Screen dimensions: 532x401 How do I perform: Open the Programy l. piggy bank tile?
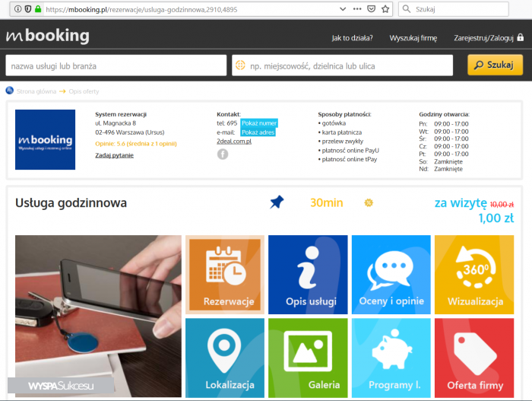click(391, 358)
